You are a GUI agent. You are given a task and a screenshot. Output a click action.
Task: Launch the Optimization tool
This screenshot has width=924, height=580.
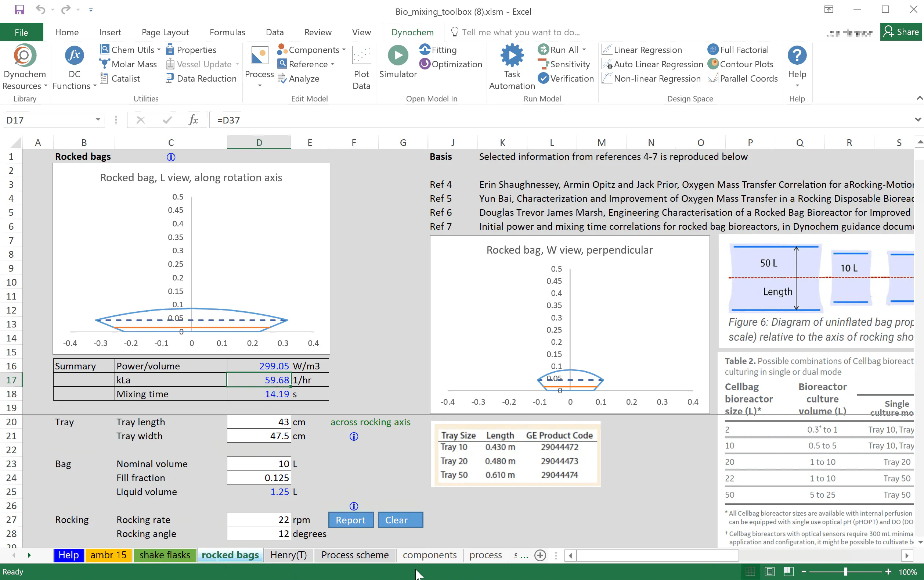point(451,64)
